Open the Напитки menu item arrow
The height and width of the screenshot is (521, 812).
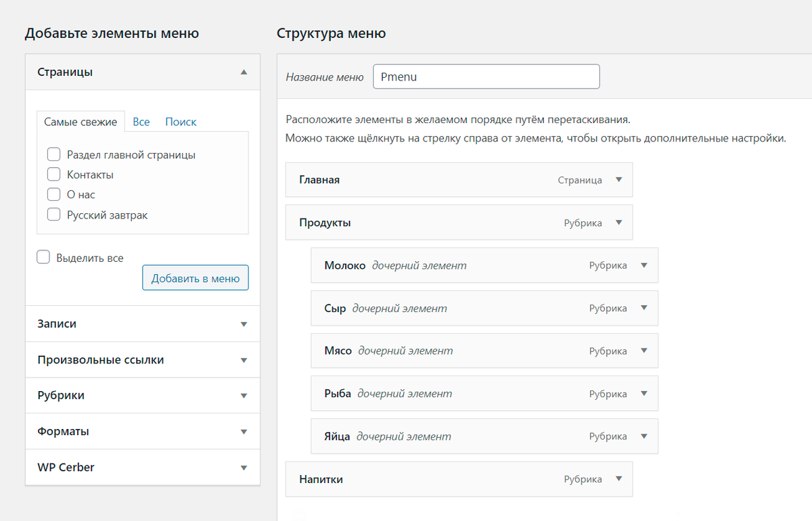click(x=618, y=479)
